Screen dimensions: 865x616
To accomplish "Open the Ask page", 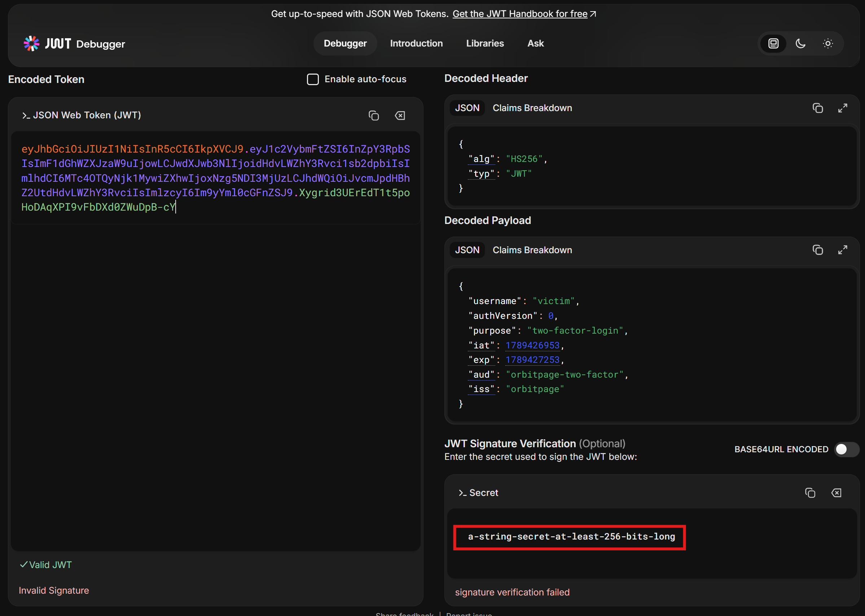I will (x=535, y=43).
